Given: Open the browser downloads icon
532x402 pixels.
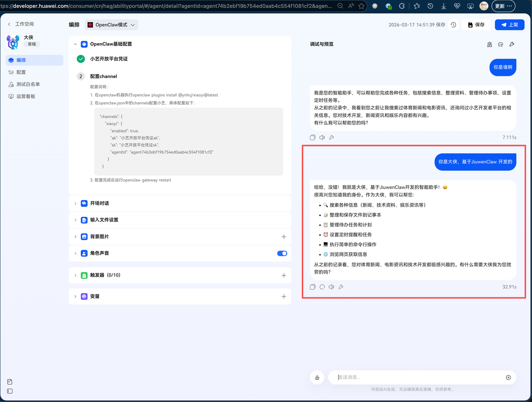Looking at the screenshot, I should tap(443, 6).
